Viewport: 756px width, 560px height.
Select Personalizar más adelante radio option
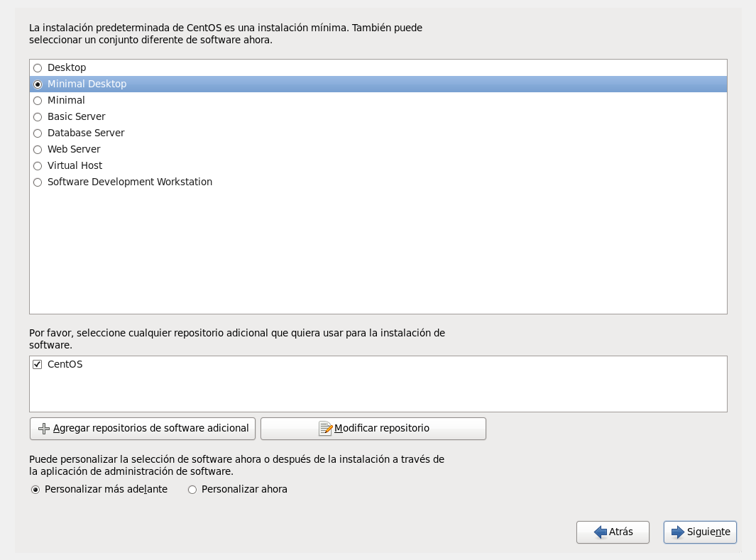[x=35, y=490]
